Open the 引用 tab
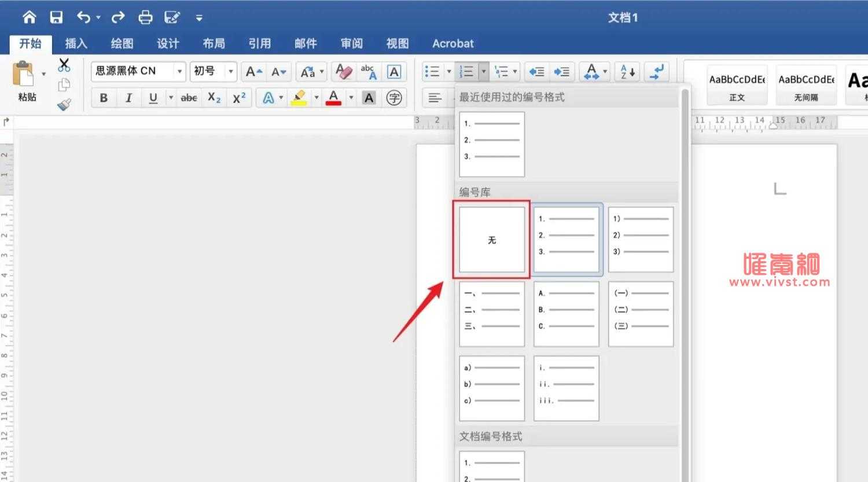The height and width of the screenshot is (482, 868). pos(260,43)
